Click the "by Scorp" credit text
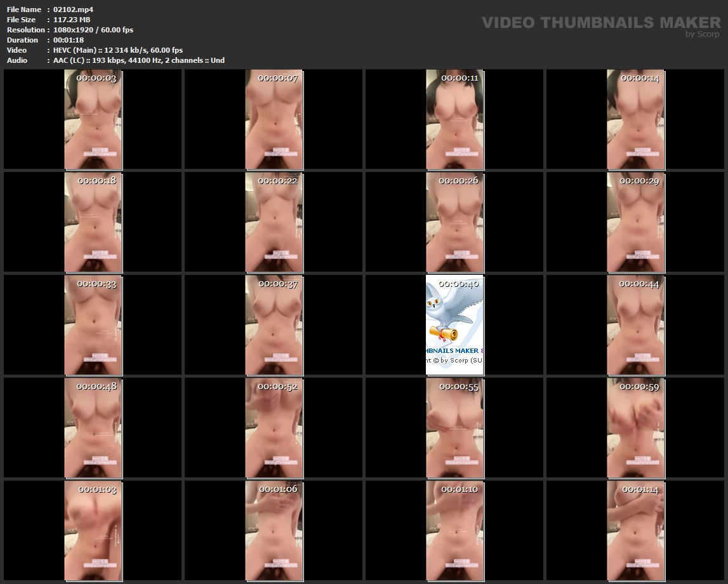 click(702, 34)
